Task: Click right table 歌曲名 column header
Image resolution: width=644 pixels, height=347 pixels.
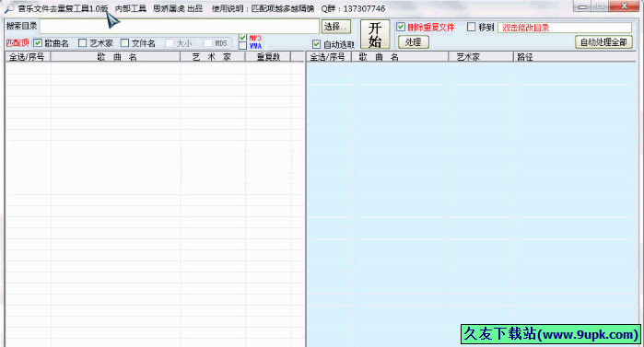Action: (x=400, y=57)
